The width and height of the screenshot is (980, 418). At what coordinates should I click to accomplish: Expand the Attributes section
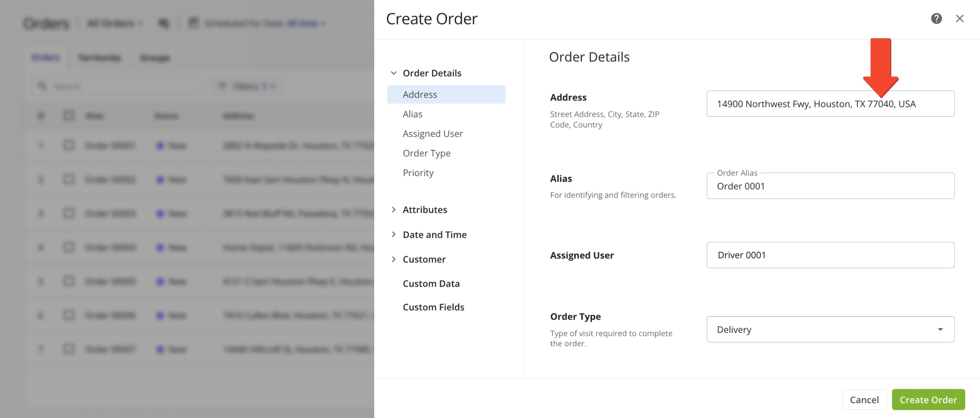pyautogui.click(x=393, y=209)
